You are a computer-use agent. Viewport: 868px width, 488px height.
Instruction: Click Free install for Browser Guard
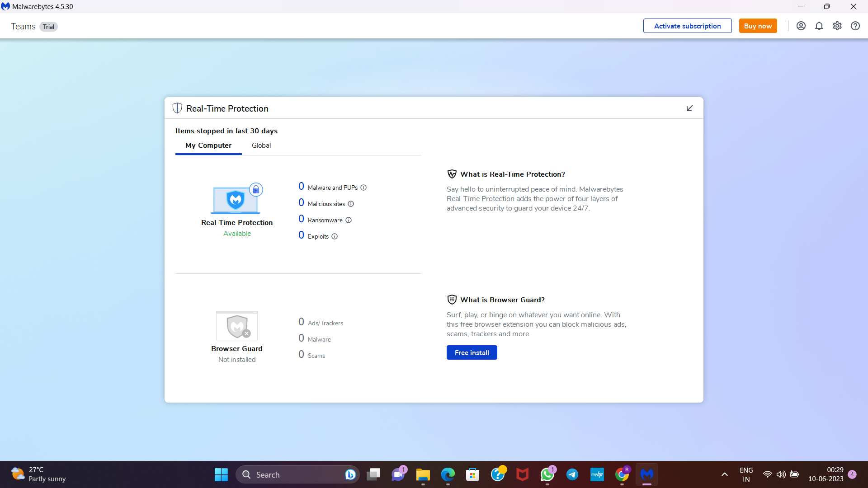[x=472, y=352]
